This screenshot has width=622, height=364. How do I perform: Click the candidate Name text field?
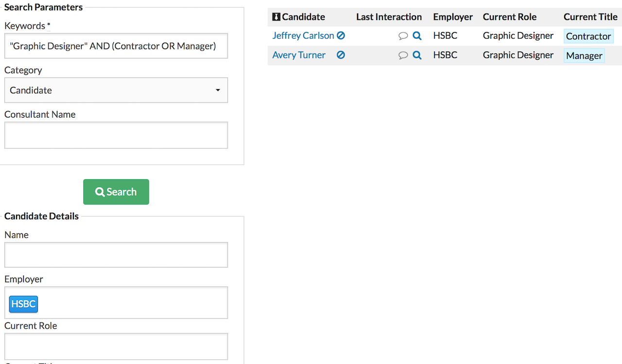(116, 255)
